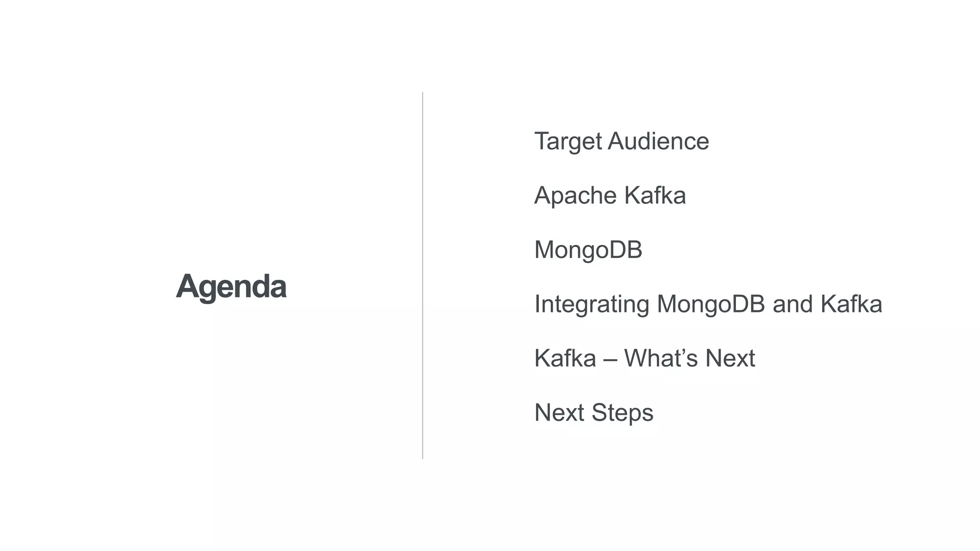Screen dimensions: 980x551
Task: Click Kafka at end of Integrating line
Action: coord(851,304)
